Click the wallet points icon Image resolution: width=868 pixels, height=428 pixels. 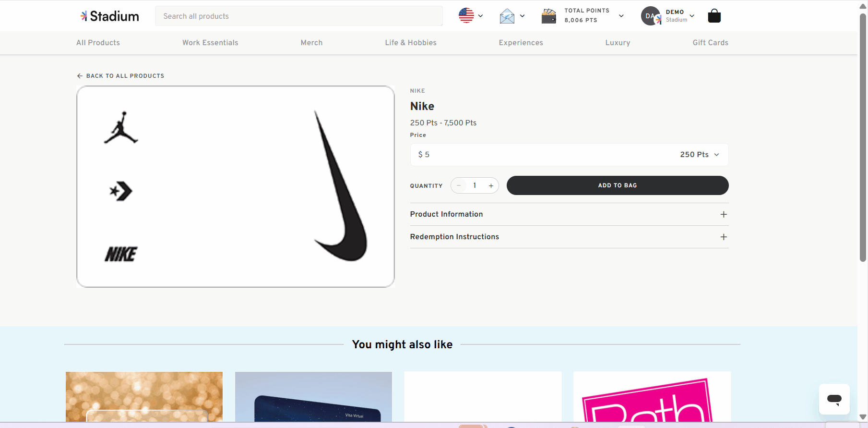tap(548, 16)
